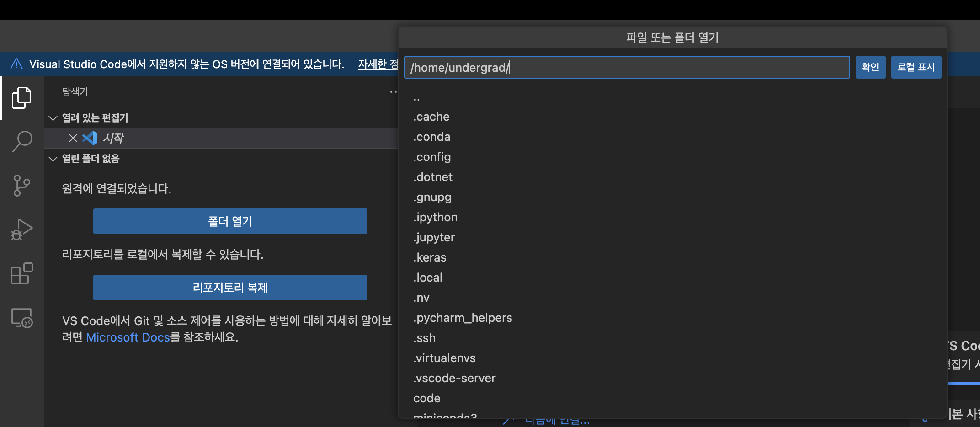This screenshot has height=427, width=980.
Task: Click the 리포지토리 복제 button
Action: tap(230, 288)
